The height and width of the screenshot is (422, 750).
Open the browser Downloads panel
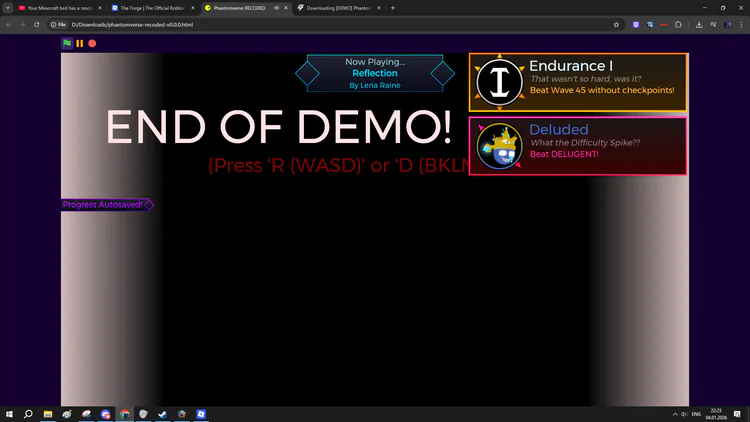pyautogui.click(x=699, y=24)
